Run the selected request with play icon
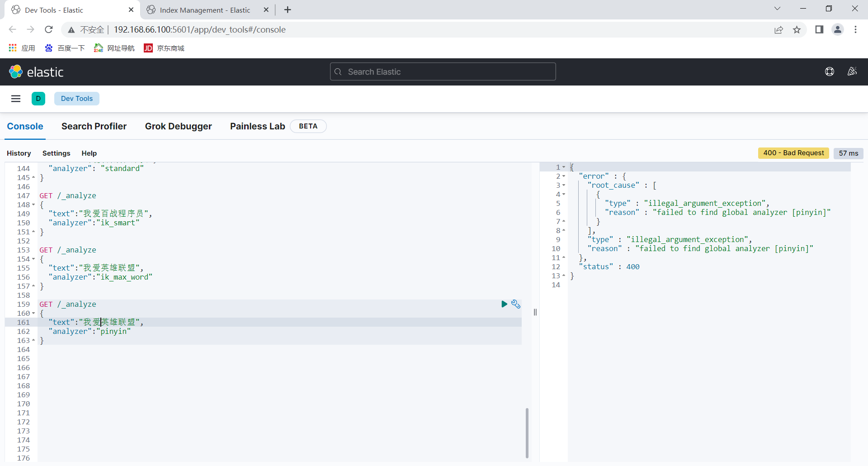 pyautogui.click(x=504, y=304)
